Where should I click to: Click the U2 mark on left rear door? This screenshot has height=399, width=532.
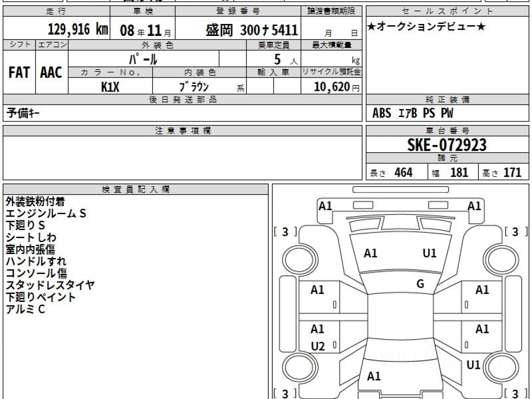click(317, 346)
